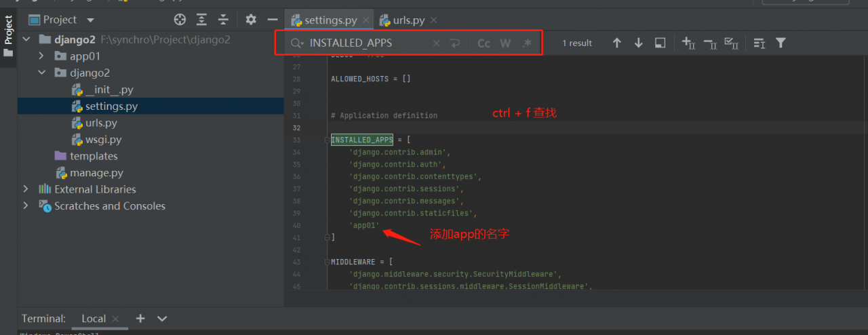Go to next occurrence arrow
This screenshot has width=868, height=335.
(x=638, y=43)
